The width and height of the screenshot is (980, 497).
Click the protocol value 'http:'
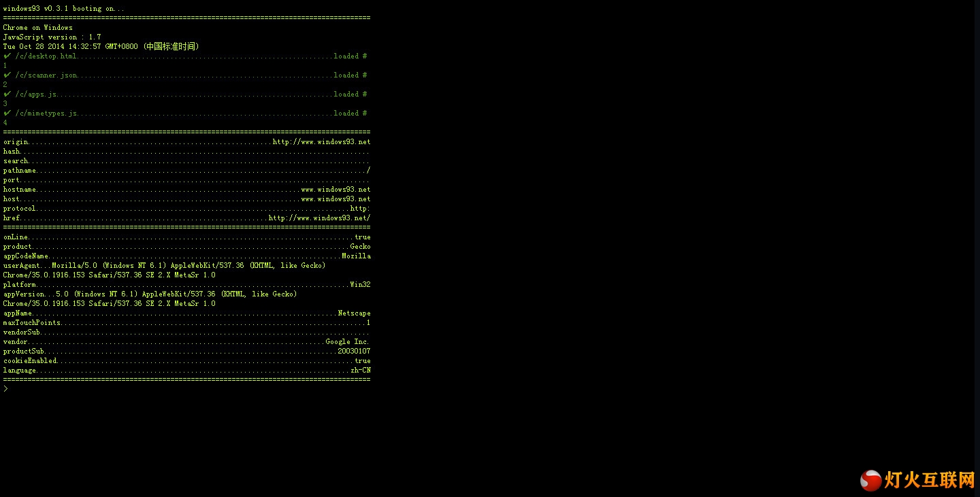tap(360, 209)
